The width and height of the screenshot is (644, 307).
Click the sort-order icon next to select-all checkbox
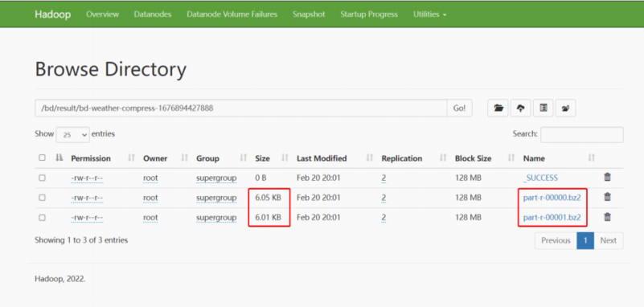point(59,158)
